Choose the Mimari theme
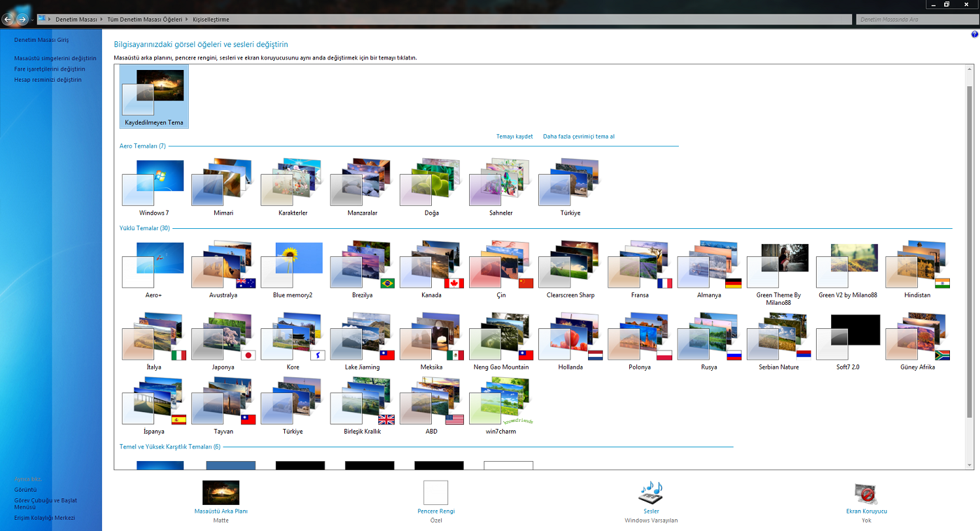 (x=223, y=188)
